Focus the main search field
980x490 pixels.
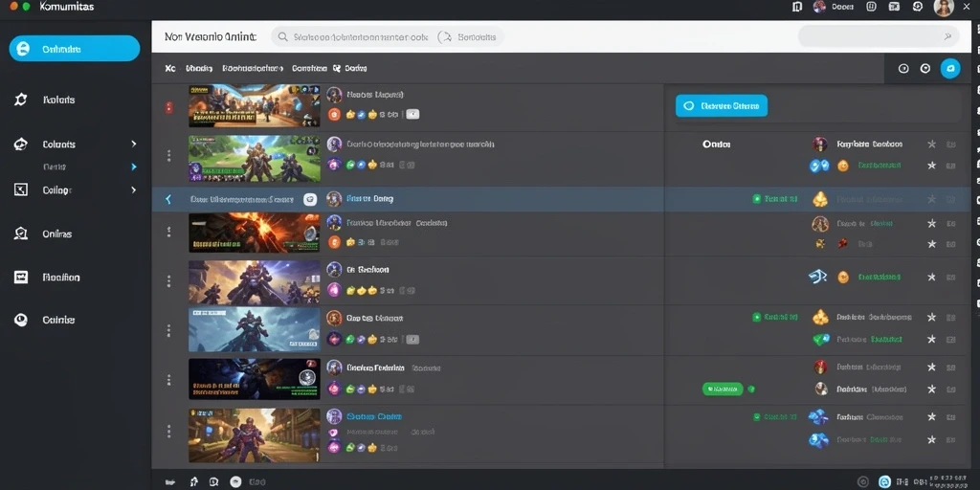pos(388,37)
